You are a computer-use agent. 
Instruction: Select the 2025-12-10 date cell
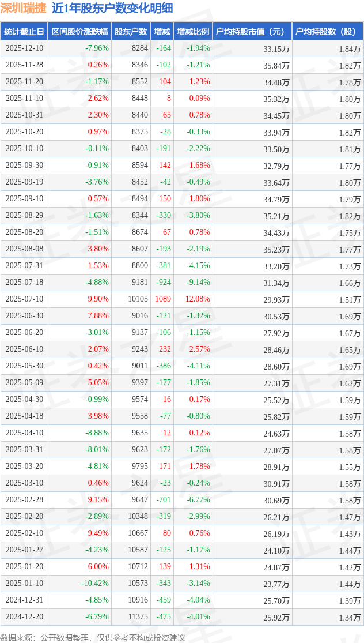pos(24,48)
